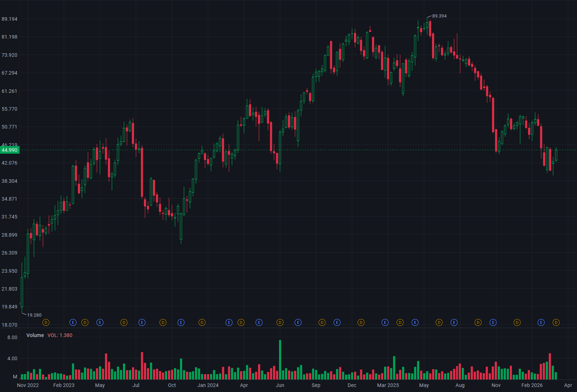Click the most recent earnings E marker
The height and width of the screenshot is (392, 577).
541,322
